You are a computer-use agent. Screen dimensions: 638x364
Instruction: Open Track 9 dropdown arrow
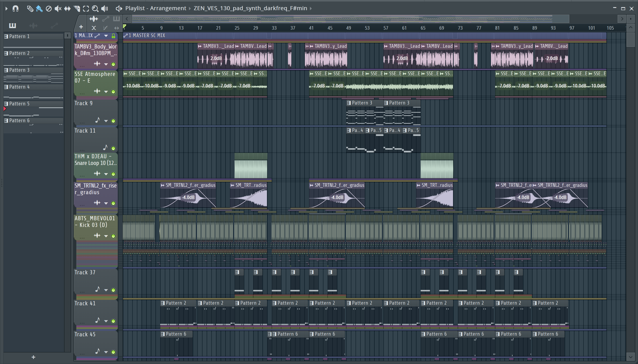coord(106,121)
